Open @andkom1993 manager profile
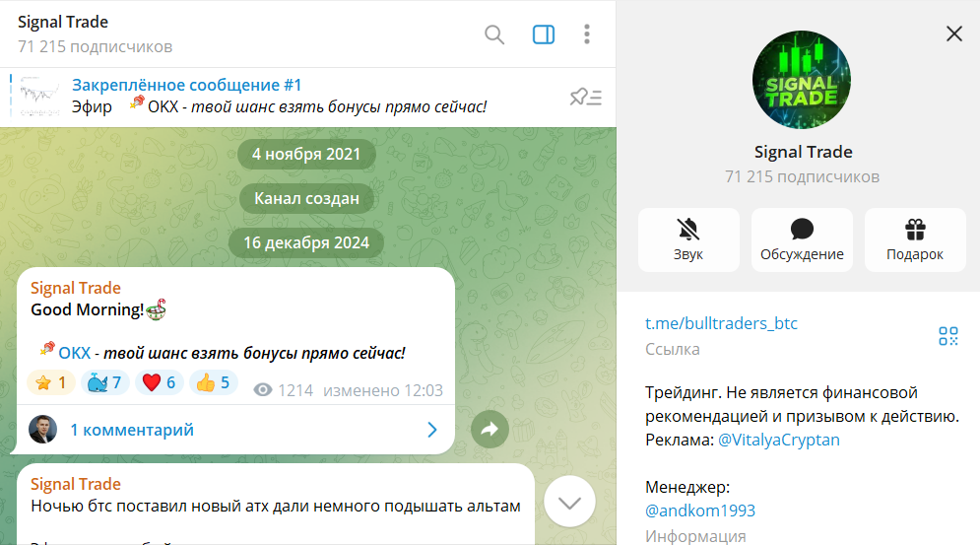This screenshot has width=980, height=545. click(700, 511)
